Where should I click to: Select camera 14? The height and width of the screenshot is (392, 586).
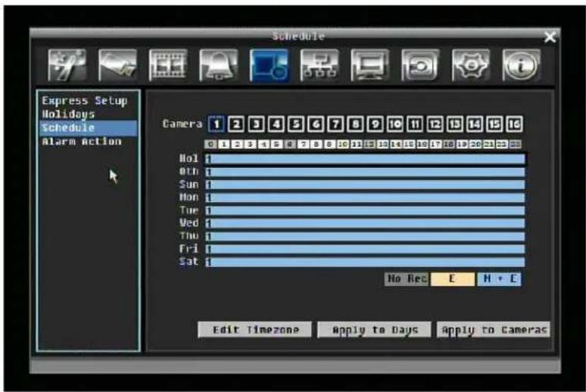pyautogui.click(x=475, y=124)
